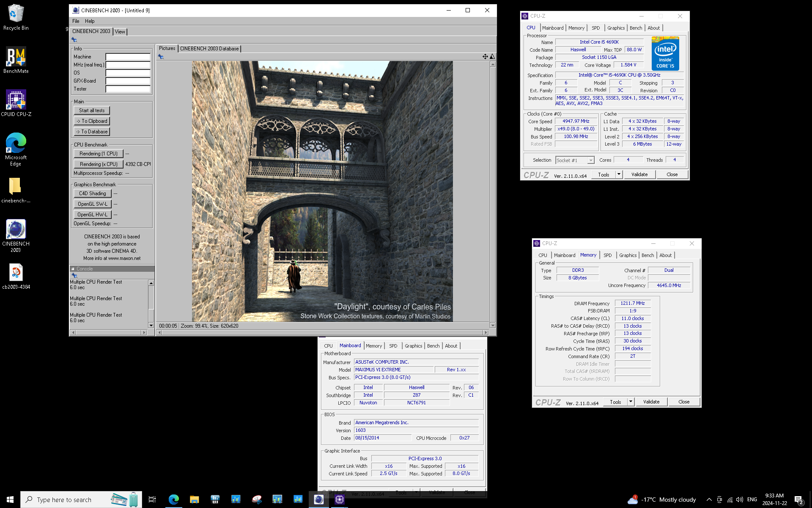Click the Machine input field
Image resolution: width=812 pixels, height=508 pixels.
click(x=128, y=57)
